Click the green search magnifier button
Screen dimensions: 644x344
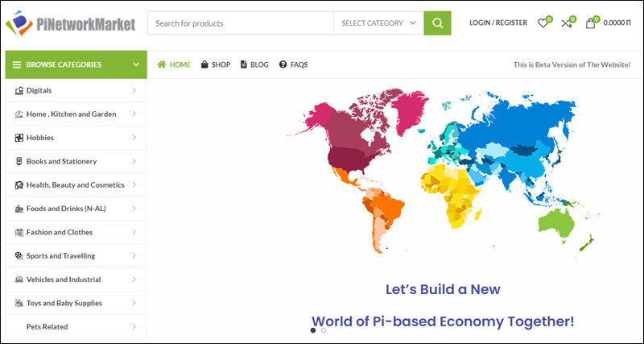[437, 23]
